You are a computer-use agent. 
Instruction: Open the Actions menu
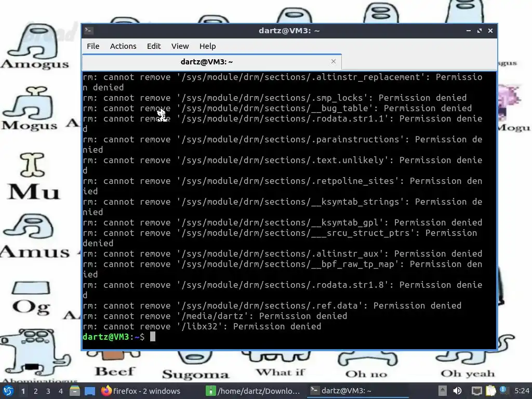[123, 46]
